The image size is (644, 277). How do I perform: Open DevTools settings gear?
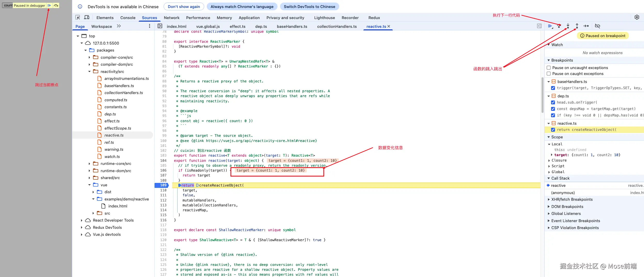[637, 17]
